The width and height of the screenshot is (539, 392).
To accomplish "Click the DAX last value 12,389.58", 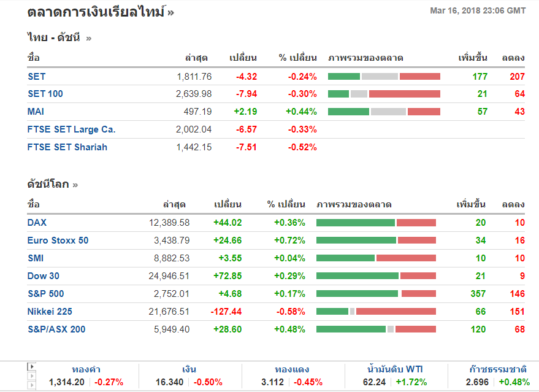I will [169, 223].
